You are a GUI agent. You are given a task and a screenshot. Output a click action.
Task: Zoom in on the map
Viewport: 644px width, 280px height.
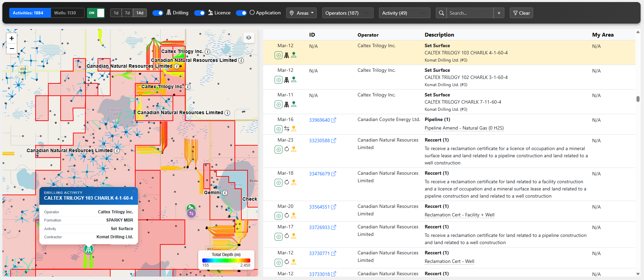12,38
